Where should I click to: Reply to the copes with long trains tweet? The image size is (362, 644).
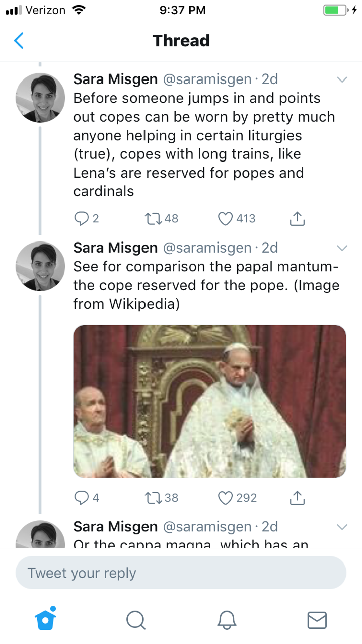[81, 218]
